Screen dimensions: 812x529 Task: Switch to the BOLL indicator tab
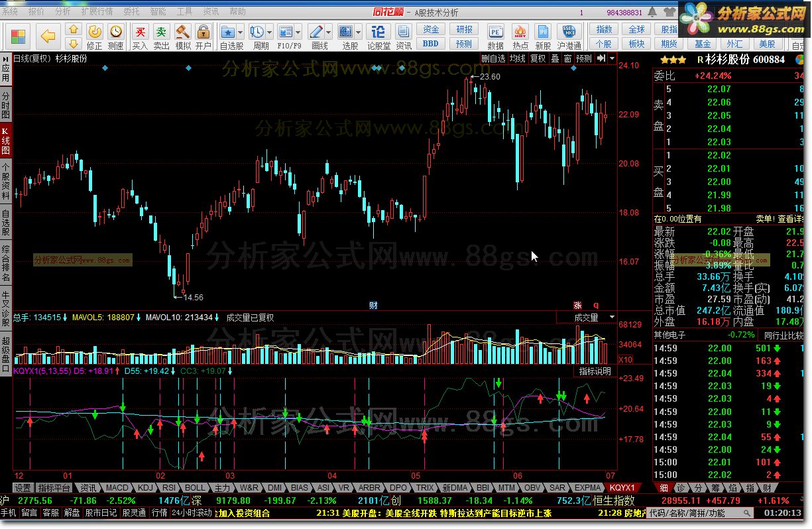click(196, 488)
